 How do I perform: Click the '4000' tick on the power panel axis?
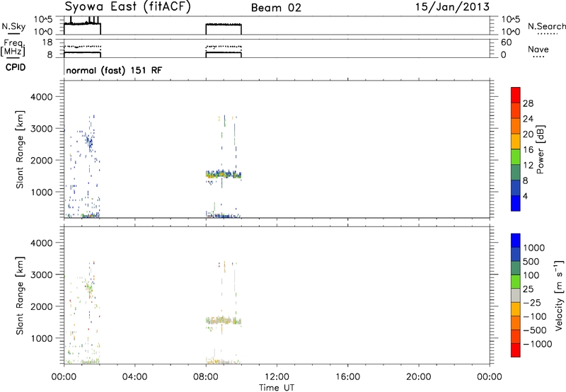[42, 97]
